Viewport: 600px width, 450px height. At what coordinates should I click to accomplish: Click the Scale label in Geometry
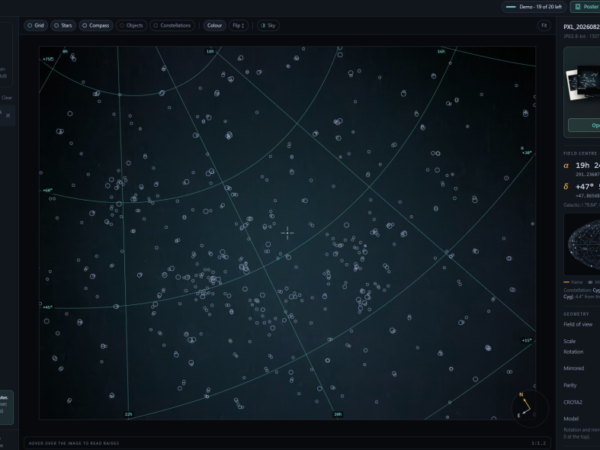pos(569,341)
